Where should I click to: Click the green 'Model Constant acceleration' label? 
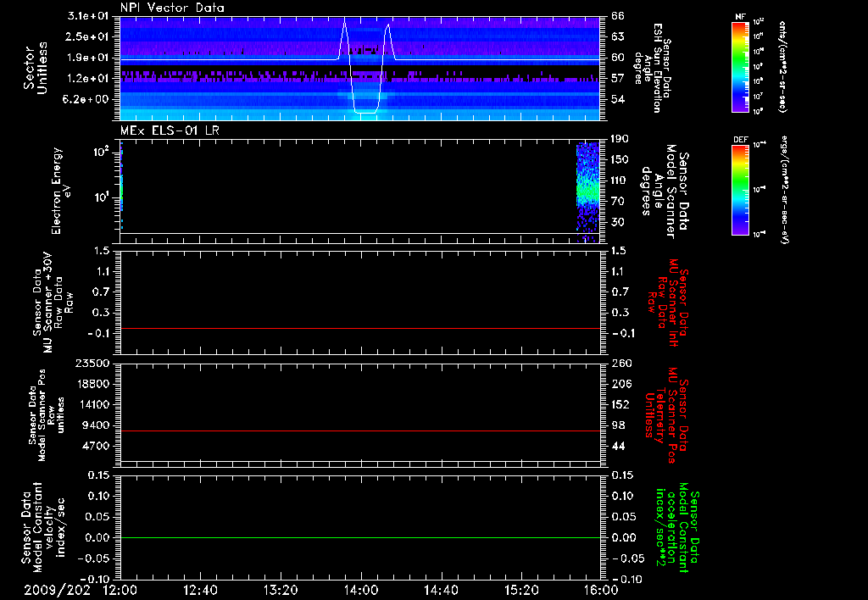[x=677, y=527]
